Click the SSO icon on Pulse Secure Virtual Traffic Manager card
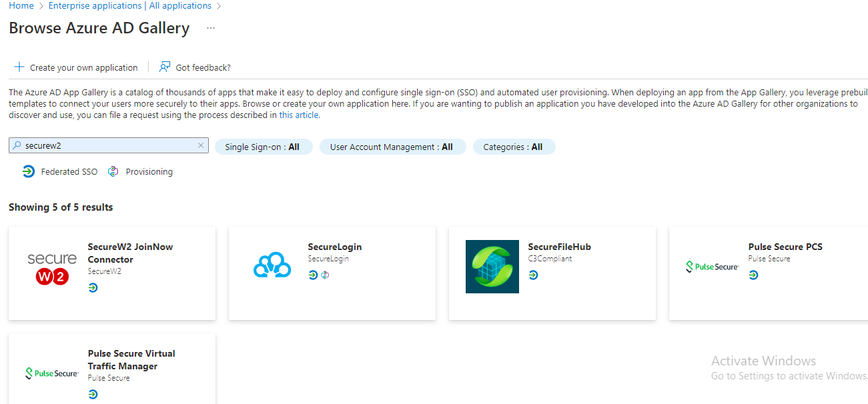This screenshot has height=404, width=868. click(93, 394)
